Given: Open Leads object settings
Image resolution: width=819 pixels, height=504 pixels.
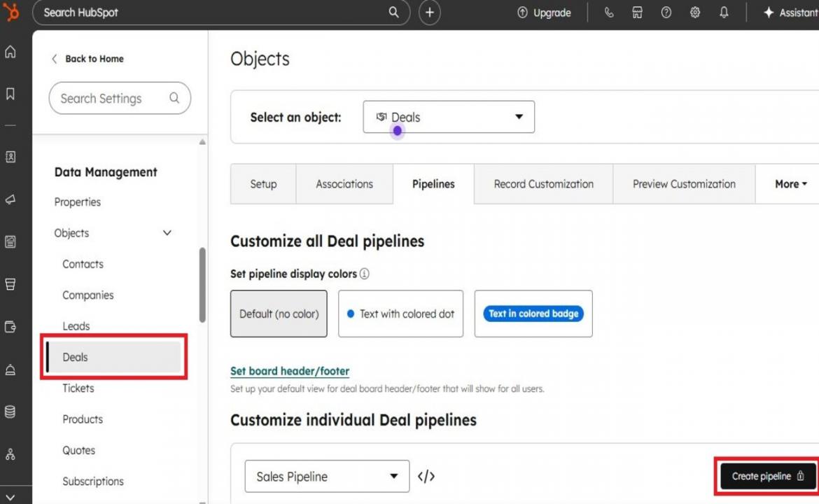Looking at the screenshot, I should tap(76, 326).
